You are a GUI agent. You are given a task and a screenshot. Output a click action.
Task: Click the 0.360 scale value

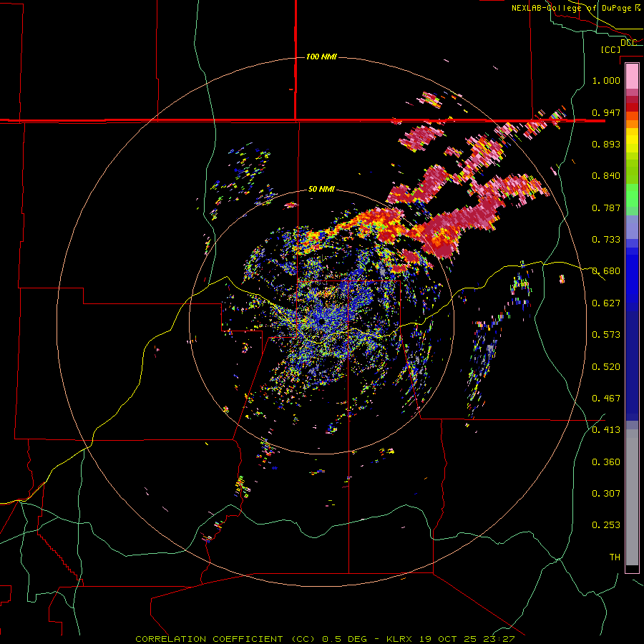[606, 462]
